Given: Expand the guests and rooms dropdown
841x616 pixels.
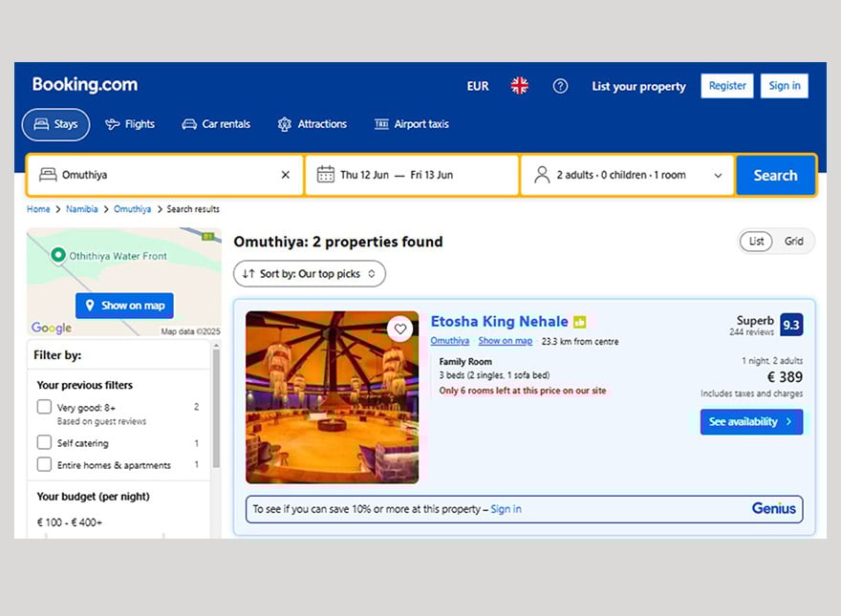Looking at the screenshot, I should coord(627,175).
